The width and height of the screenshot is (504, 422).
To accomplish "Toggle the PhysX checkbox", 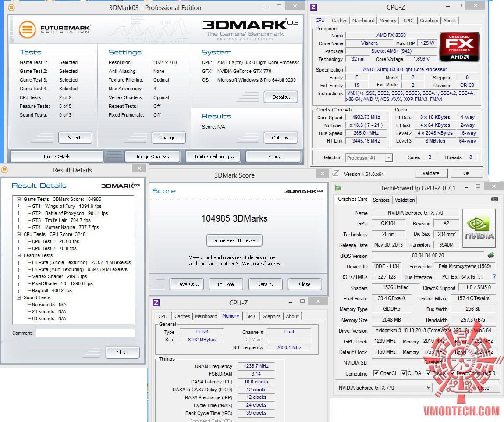I will (428, 373).
